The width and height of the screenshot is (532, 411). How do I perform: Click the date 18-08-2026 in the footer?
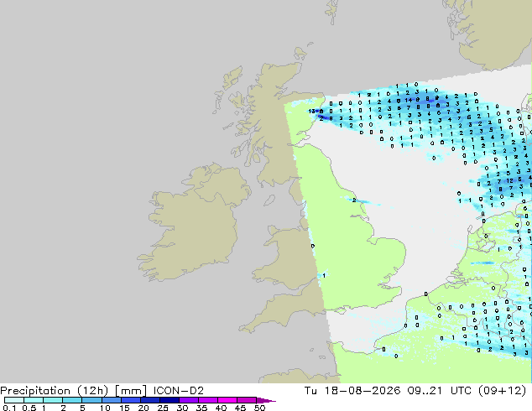point(362,391)
